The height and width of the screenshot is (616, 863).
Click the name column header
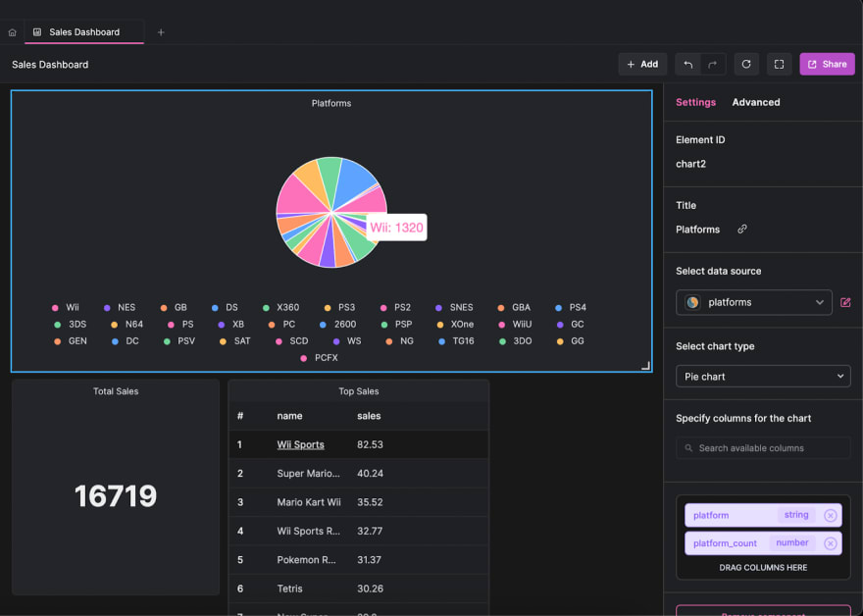289,416
